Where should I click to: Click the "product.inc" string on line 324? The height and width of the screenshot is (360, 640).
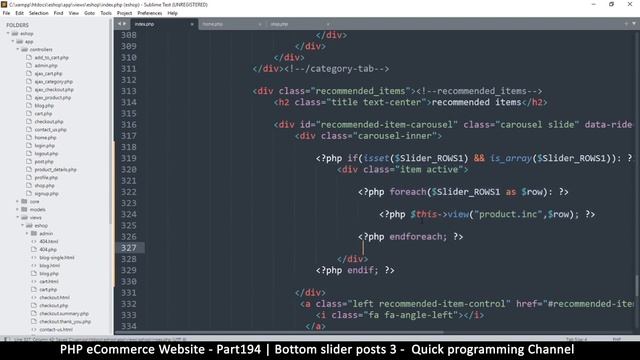(x=508, y=214)
